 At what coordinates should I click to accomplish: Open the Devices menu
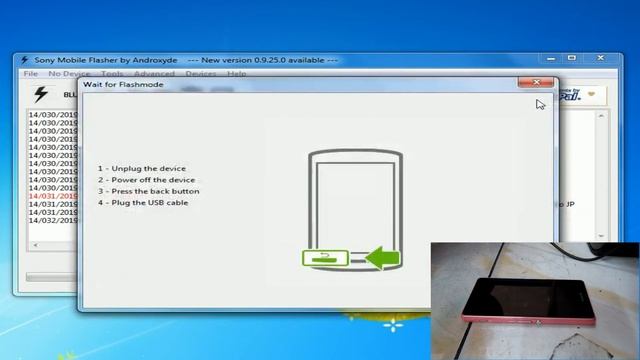tap(201, 74)
